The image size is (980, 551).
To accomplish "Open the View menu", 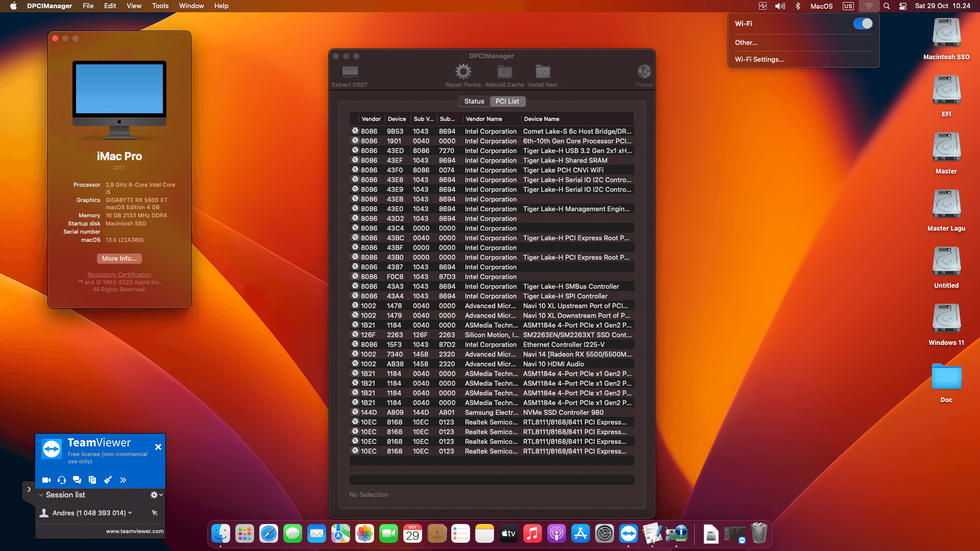I will tap(134, 6).
